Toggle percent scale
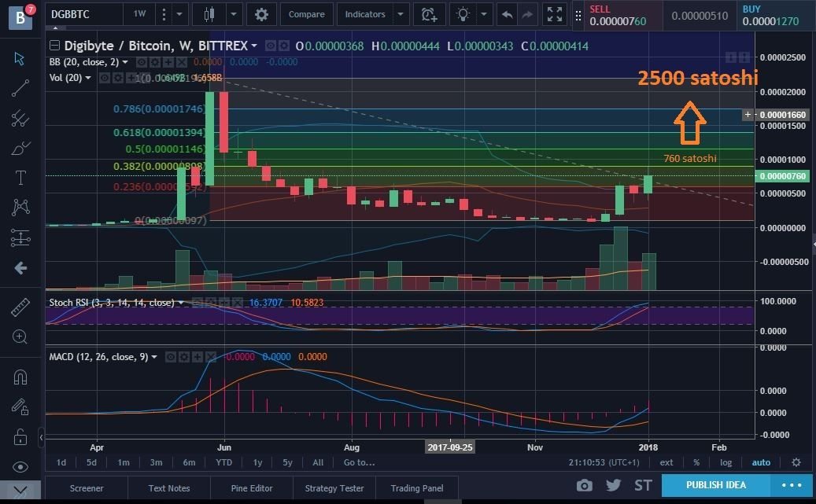 [696, 462]
